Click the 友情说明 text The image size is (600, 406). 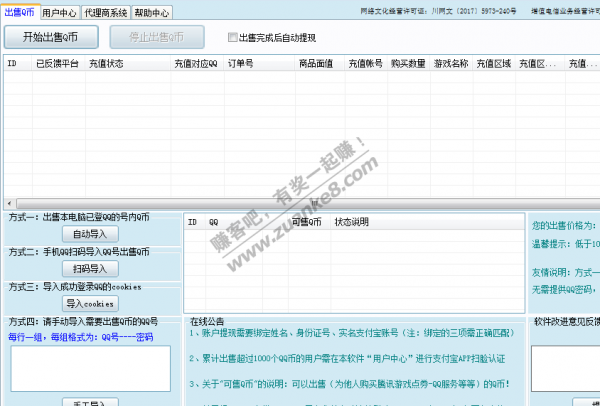566,272
